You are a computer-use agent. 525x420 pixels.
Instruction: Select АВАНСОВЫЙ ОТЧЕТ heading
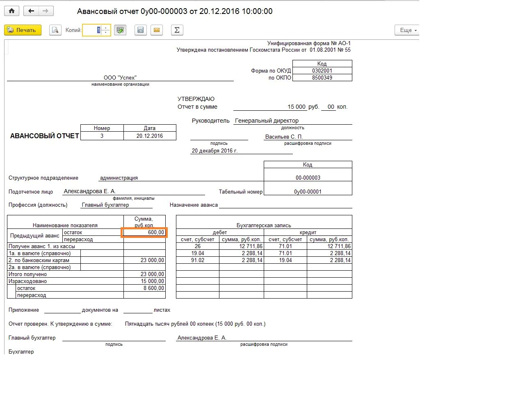[44, 136]
